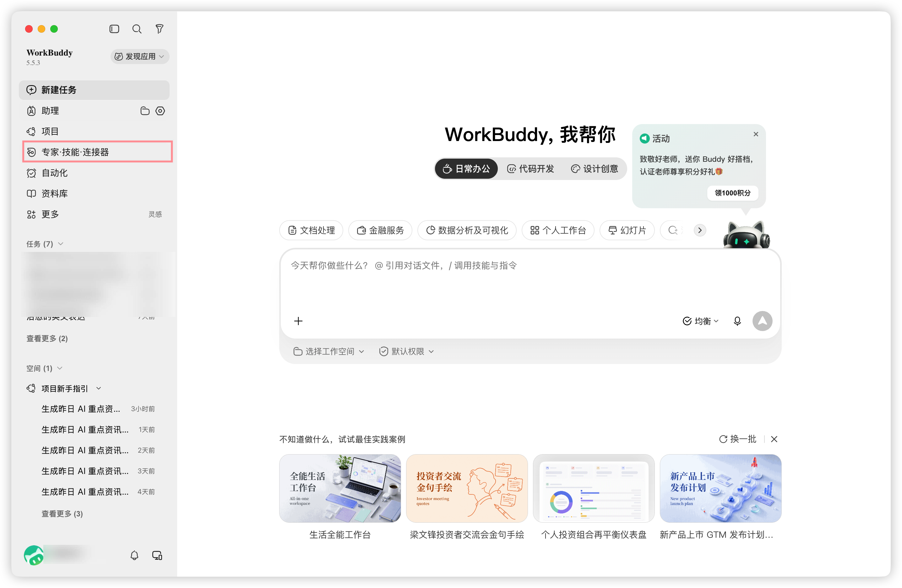The image size is (902, 588).
Task: Toggle the sidebar panel icon
Action: 114,29
